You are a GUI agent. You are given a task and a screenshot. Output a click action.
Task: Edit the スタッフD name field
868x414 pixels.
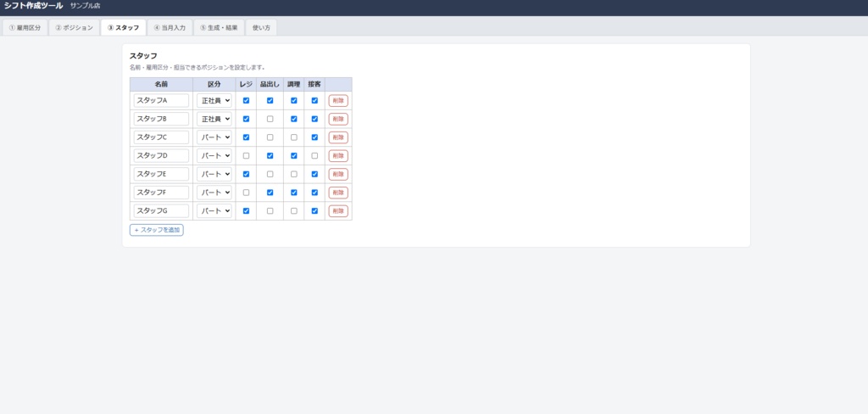(161, 156)
